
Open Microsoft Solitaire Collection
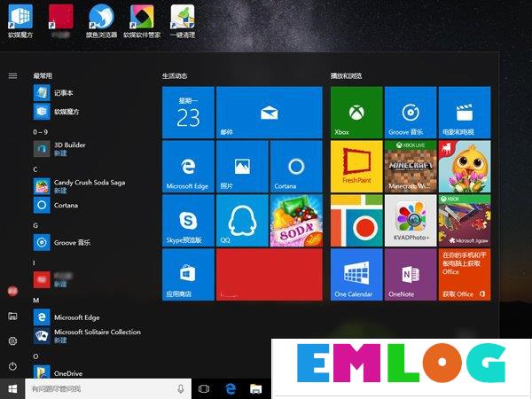(90, 335)
